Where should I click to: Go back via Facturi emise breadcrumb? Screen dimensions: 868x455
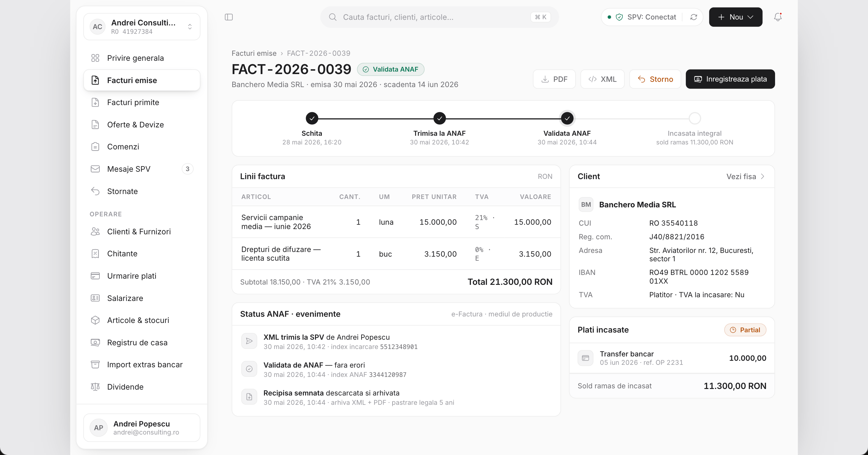[254, 53]
